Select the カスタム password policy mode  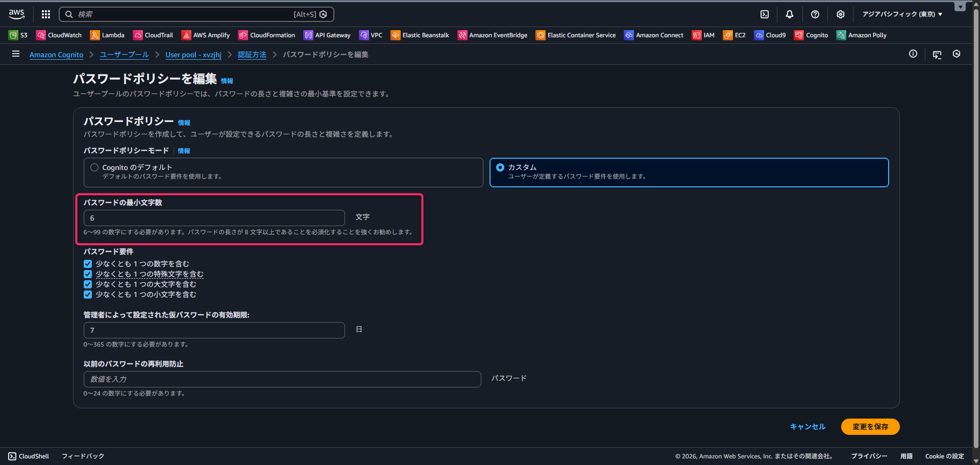click(x=500, y=167)
